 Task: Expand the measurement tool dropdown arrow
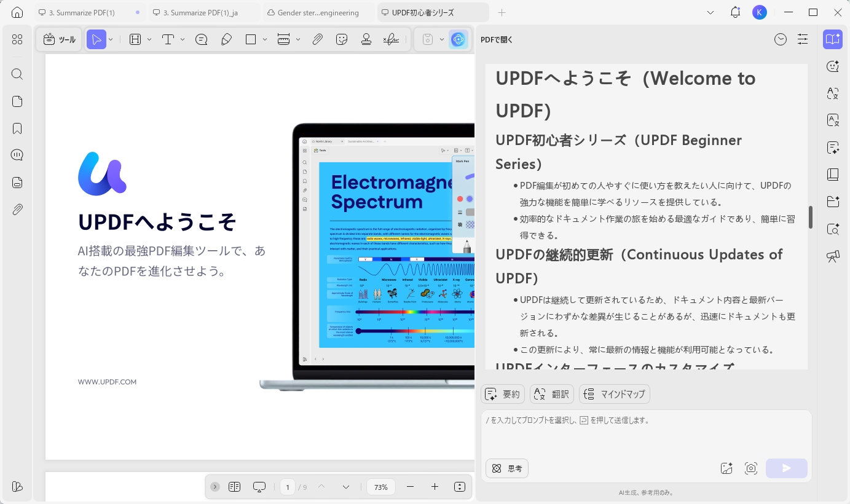coord(298,40)
